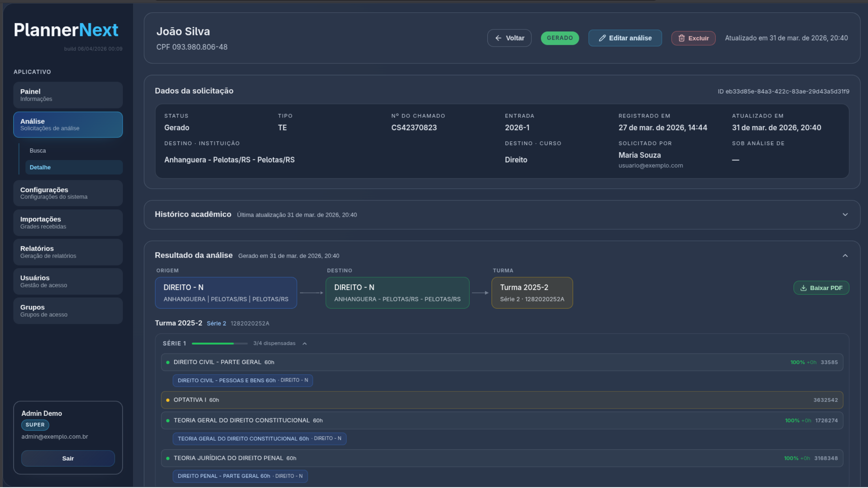Click the code 3632542 in OPTATIVA I row

[825, 400]
